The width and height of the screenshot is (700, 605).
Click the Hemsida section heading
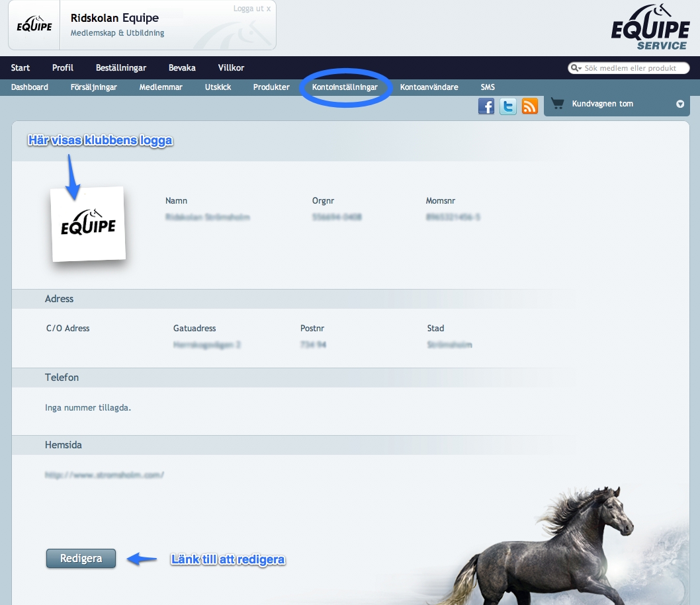click(64, 445)
